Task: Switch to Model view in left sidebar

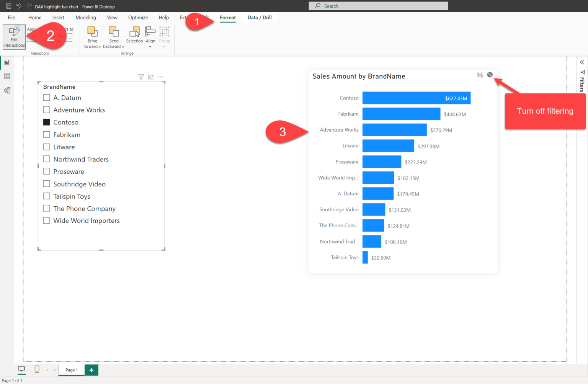Action: [7, 91]
